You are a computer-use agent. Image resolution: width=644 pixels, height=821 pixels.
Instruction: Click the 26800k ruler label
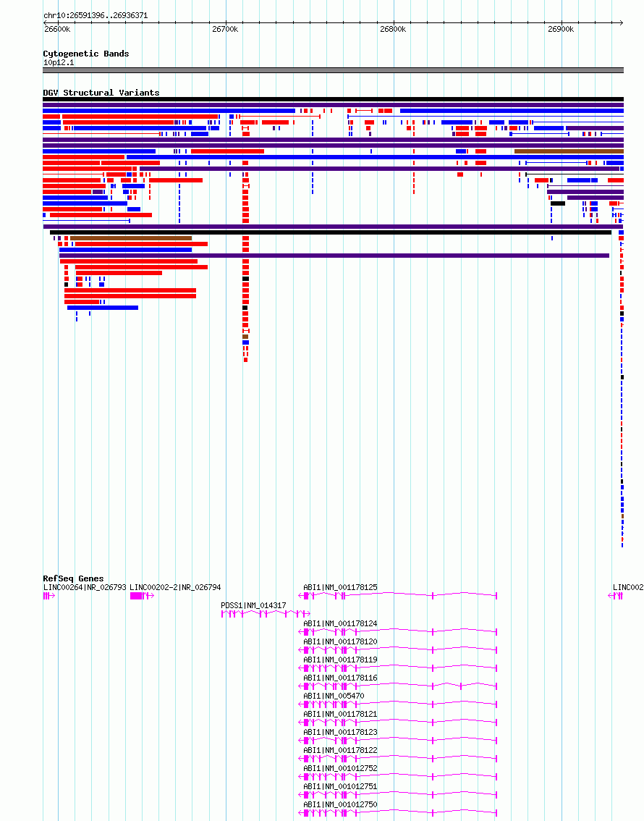(x=393, y=29)
